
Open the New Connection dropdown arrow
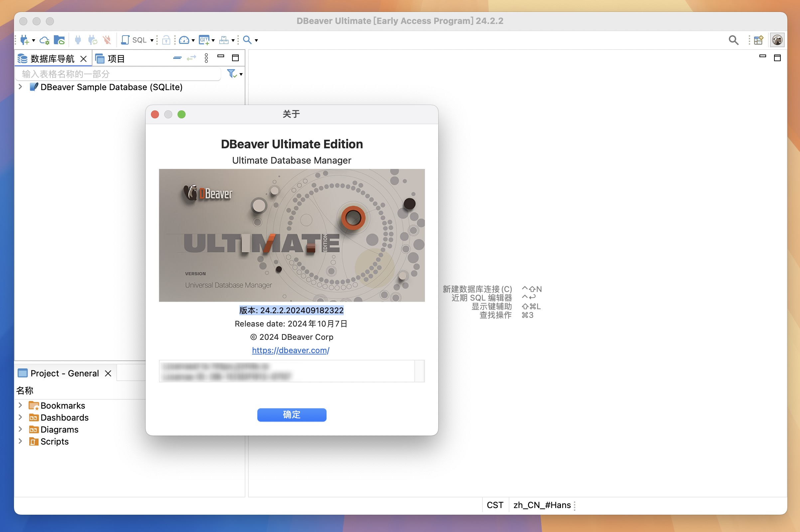click(34, 40)
